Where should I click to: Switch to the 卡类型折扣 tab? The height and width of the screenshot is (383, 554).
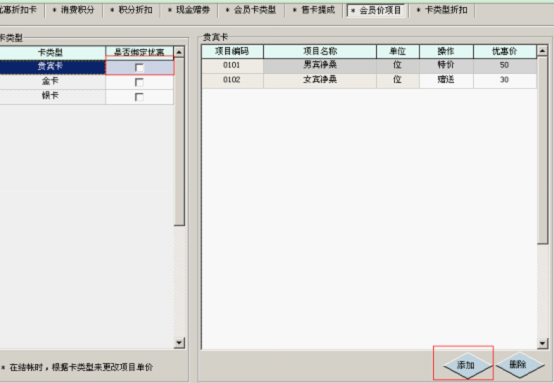tap(442, 10)
